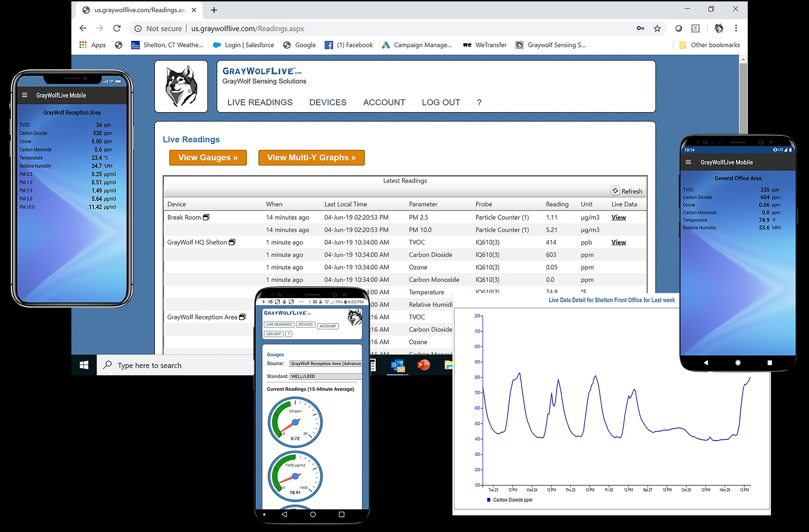Tap LIVE READINGS on center phone
This screenshot has width=809, height=532.
[x=279, y=324]
